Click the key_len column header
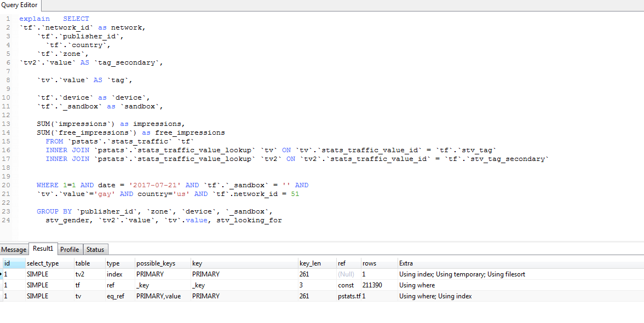 (310, 263)
